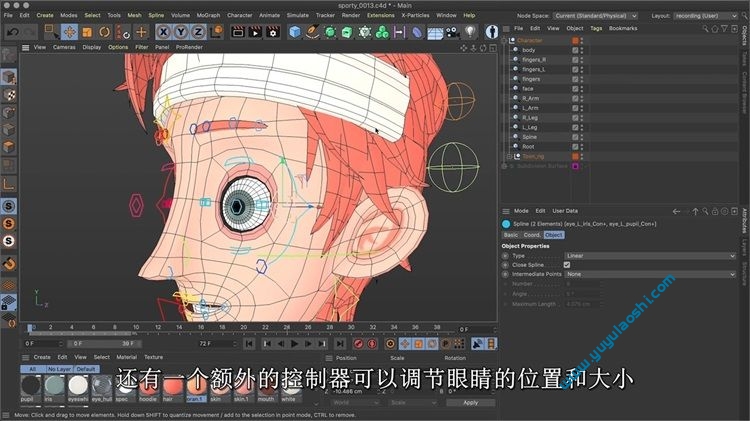Open the Scale coordinate mode dropdown
This screenshot has height=421, width=750.
pos(412,403)
